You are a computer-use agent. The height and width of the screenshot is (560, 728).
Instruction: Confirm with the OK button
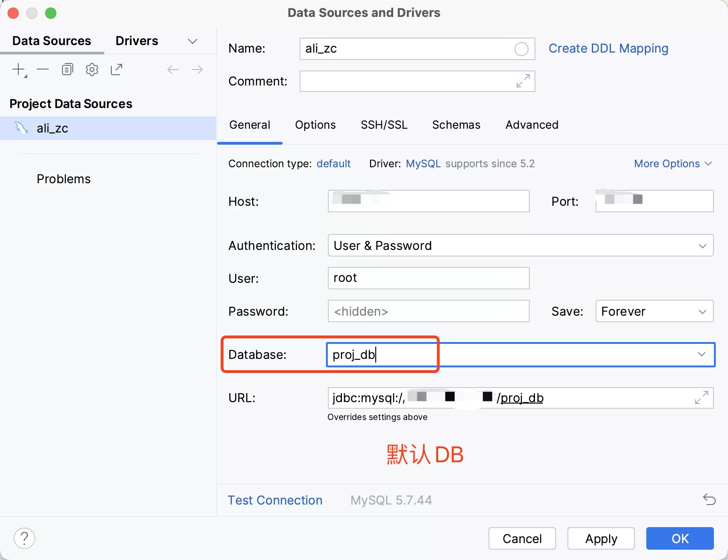click(x=680, y=538)
